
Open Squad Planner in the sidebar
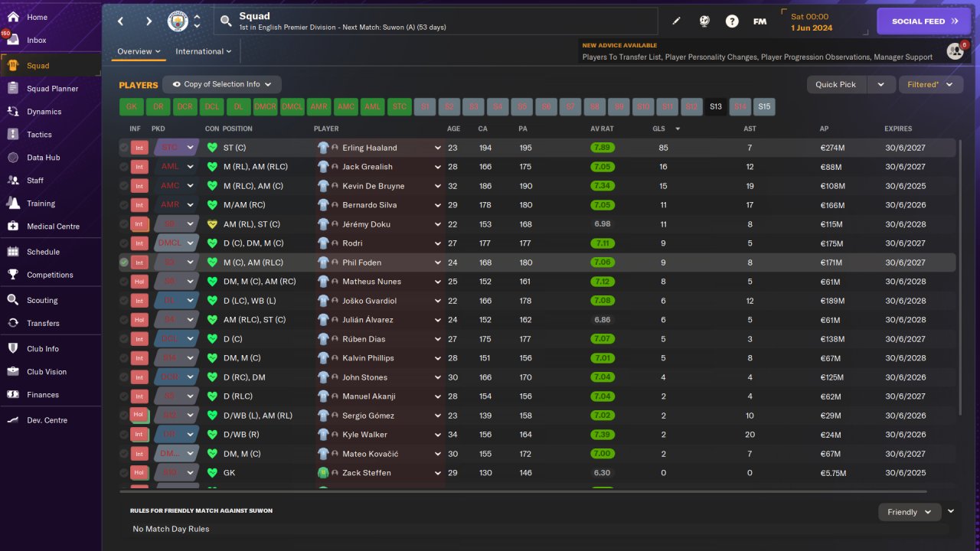(x=52, y=89)
